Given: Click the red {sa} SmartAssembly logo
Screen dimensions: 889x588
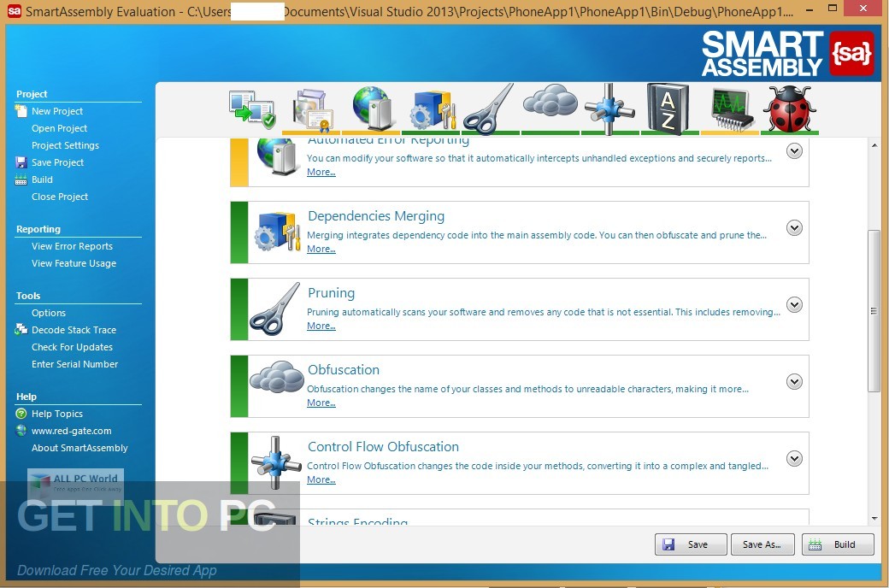Looking at the screenshot, I should [851, 53].
